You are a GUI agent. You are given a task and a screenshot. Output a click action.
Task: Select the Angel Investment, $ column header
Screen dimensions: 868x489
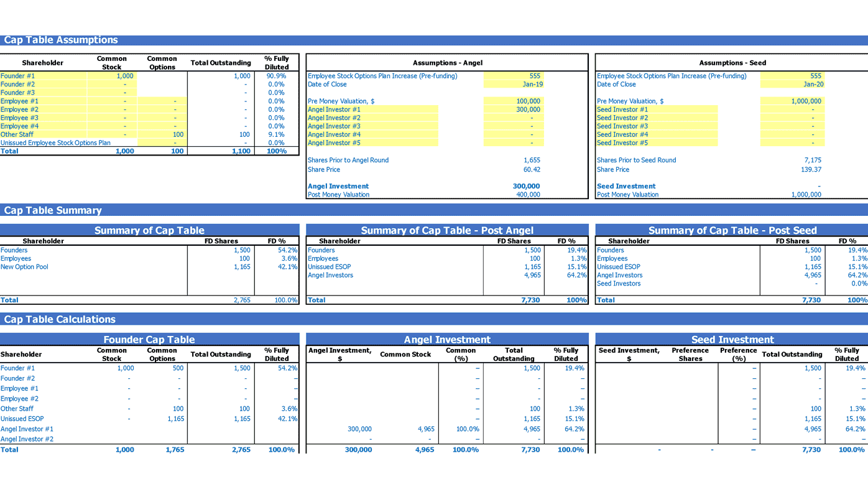[340, 355]
